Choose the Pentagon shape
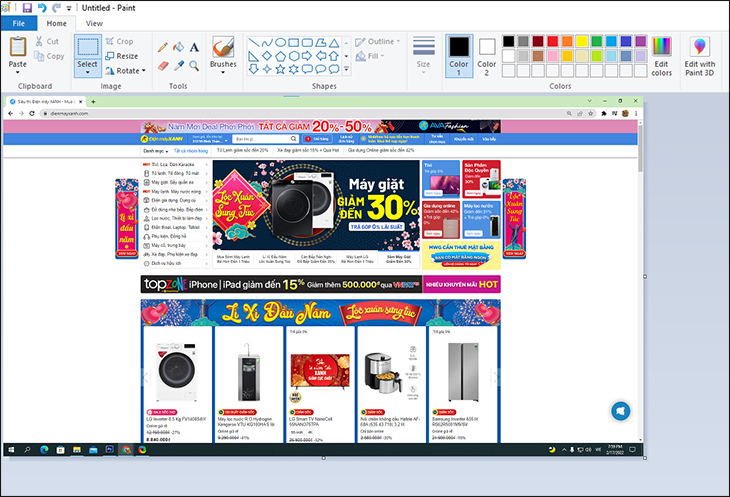This screenshot has width=730, height=497. (280, 56)
